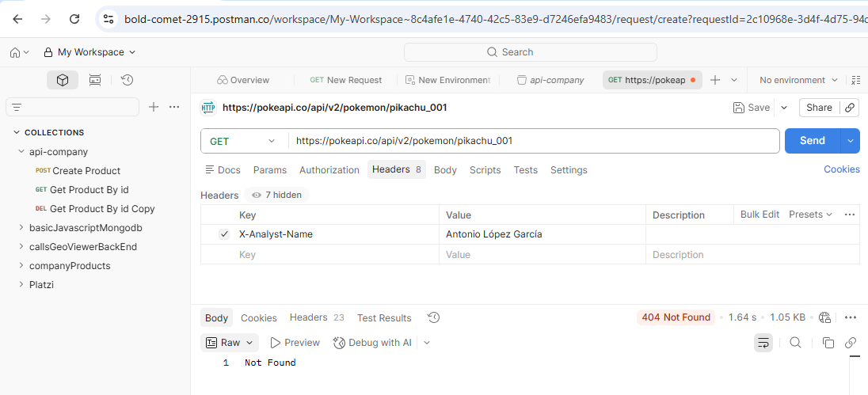Click the filter icon in the collections search
Viewport: 868px width, 395px height.
pyautogui.click(x=17, y=108)
